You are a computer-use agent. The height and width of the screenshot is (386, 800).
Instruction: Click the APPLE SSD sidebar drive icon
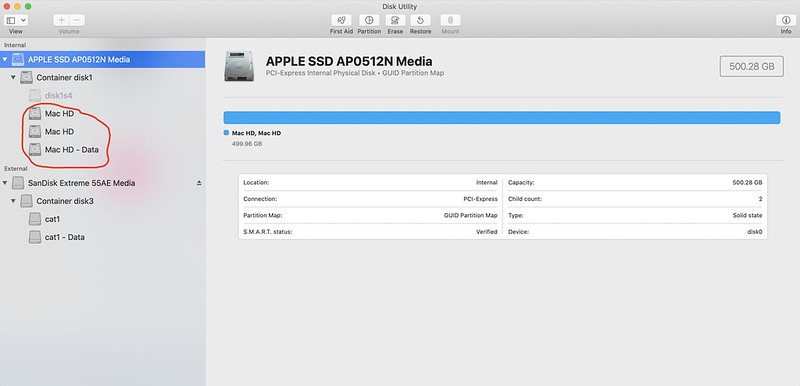click(x=18, y=59)
